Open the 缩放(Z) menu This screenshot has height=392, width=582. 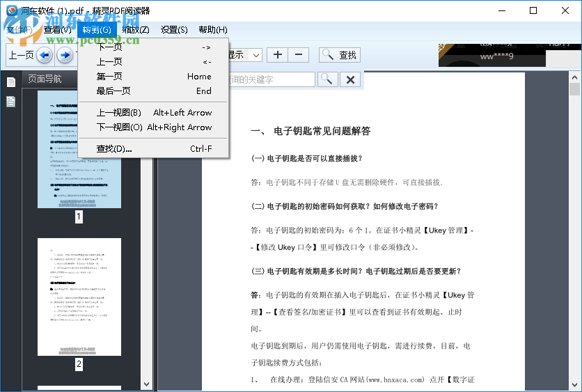[x=136, y=30]
